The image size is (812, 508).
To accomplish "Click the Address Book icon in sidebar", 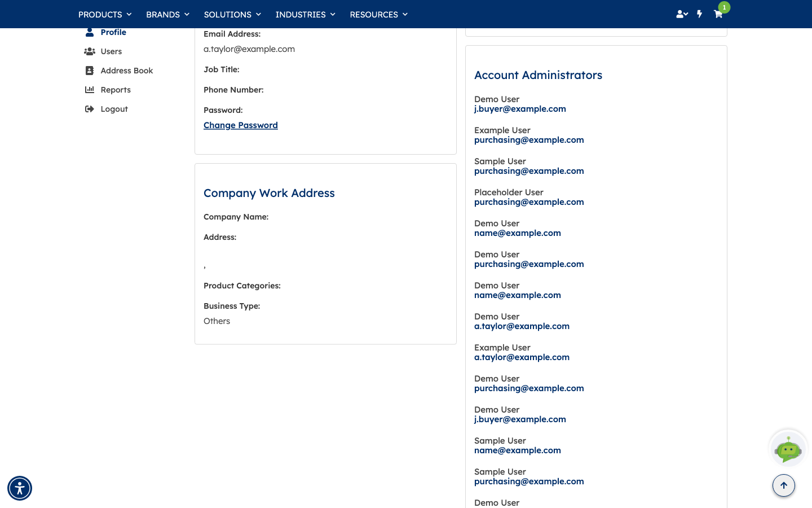I will [90, 71].
